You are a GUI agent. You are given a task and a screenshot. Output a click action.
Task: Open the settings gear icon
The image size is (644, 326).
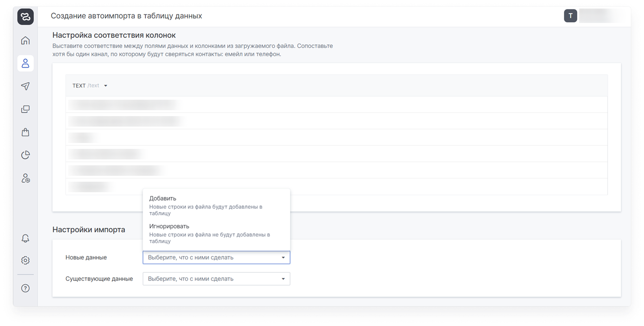(26, 260)
